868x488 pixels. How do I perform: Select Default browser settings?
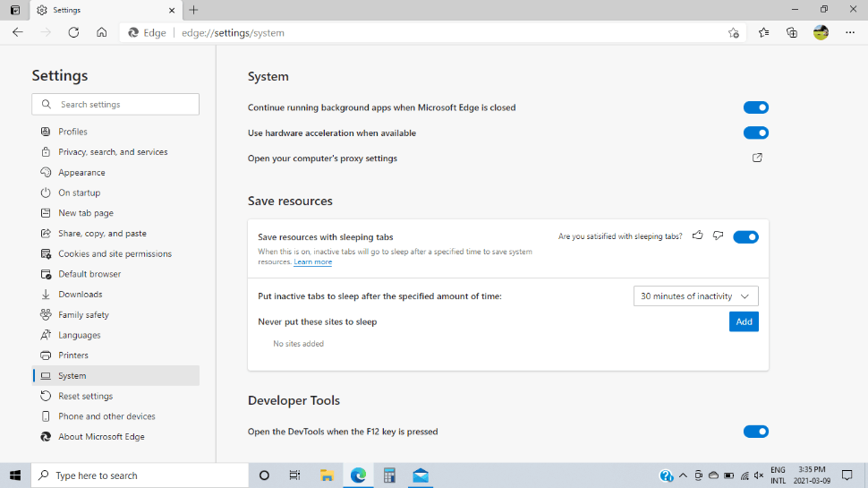pyautogui.click(x=115, y=274)
